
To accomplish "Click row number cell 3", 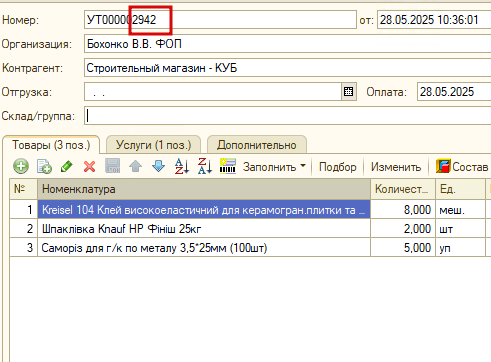I will [24, 248].
